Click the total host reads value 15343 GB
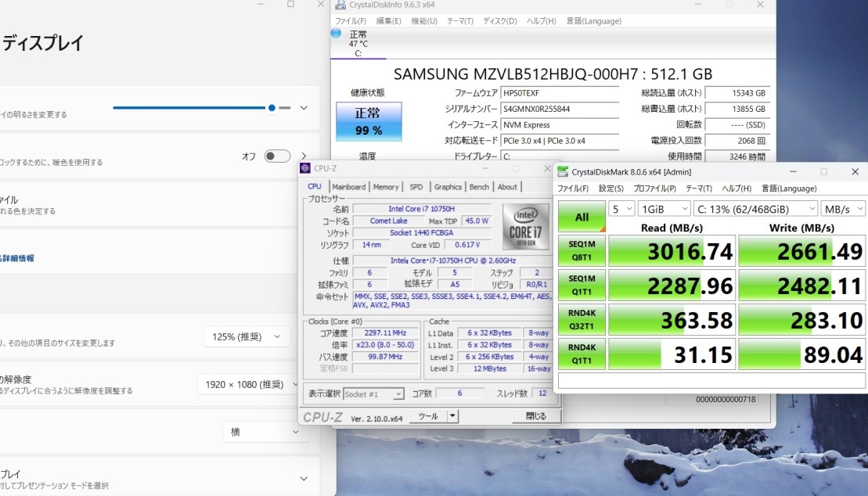 coord(737,93)
